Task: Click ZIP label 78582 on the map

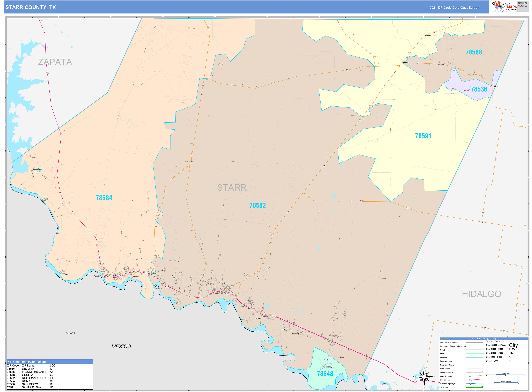Action: [257, 205]
